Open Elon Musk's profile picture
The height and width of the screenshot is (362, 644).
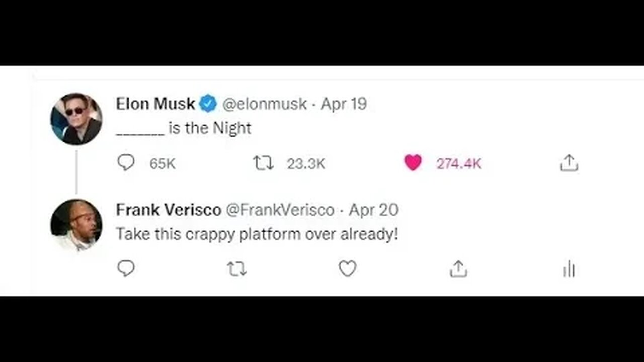76,119
